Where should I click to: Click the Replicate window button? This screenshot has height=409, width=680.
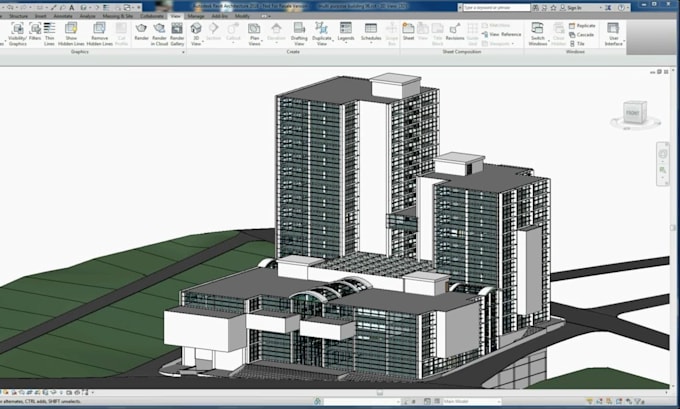(x=582, y=26)
